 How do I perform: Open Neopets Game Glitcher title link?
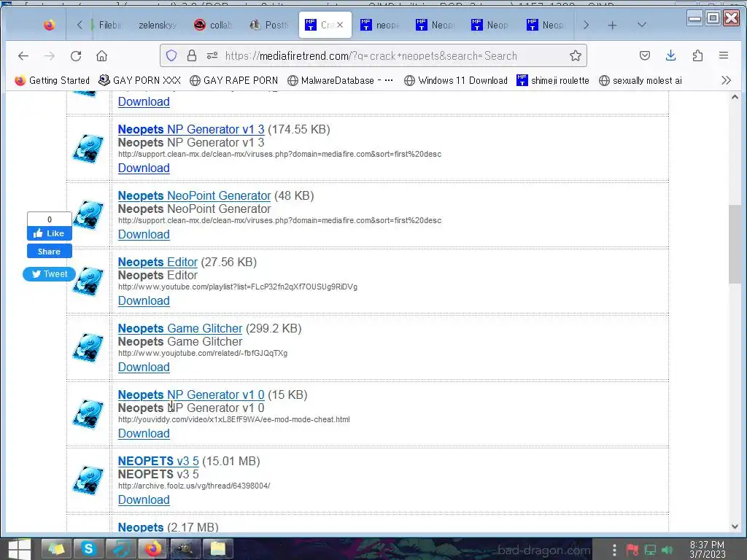click(180, 329)
